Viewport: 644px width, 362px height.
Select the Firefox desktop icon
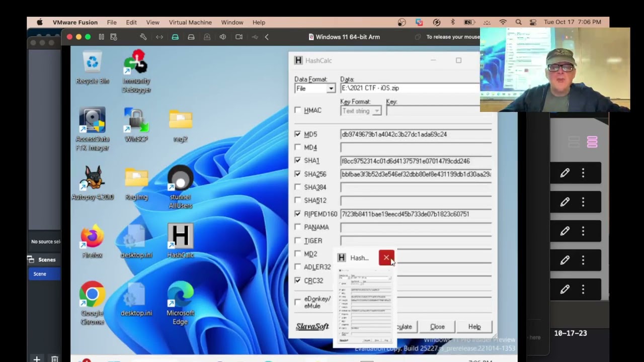(92, 241)
